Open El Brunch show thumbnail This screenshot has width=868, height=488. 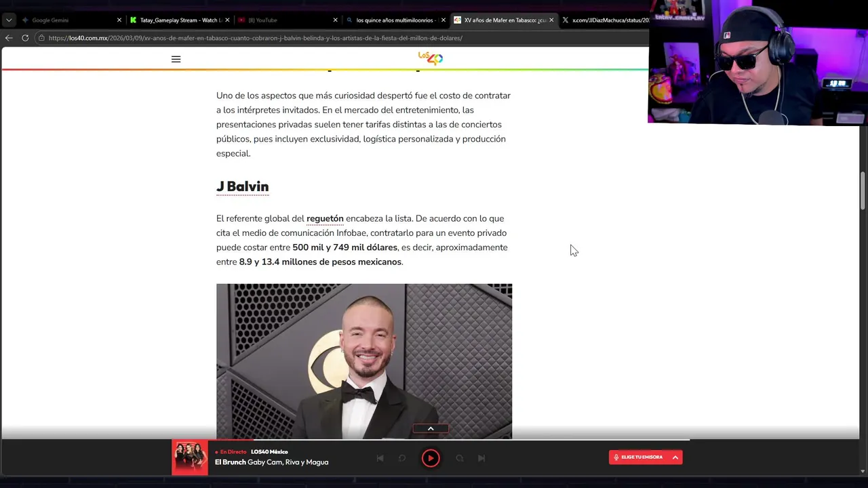(190, 457)
